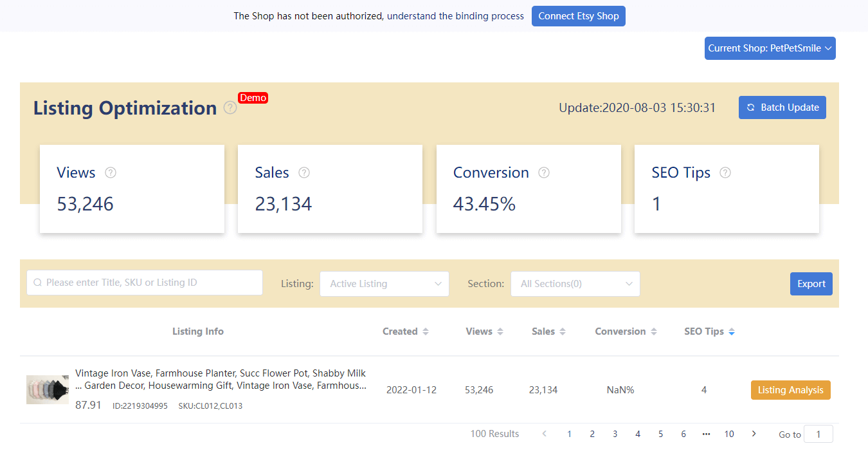The height and width of the screenshot is (457, 868).
Task: Click the Vintage Iron Vase listing thumbnail
Action: pyautogui.click(x=47, y=389)
